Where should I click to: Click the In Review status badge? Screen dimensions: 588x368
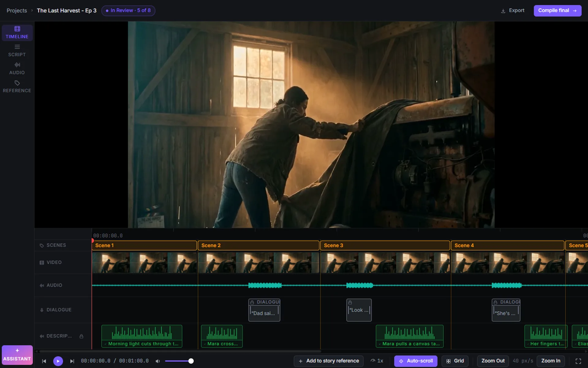(x=128, y=10)
